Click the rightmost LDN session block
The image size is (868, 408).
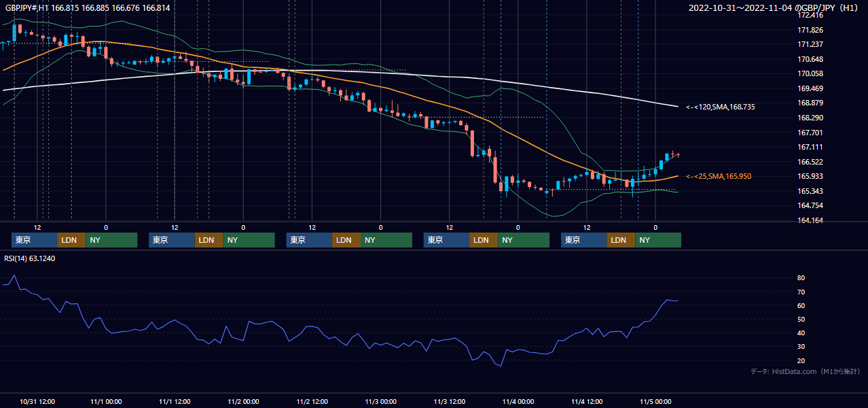pyautogui.click(x=621, y=240)
